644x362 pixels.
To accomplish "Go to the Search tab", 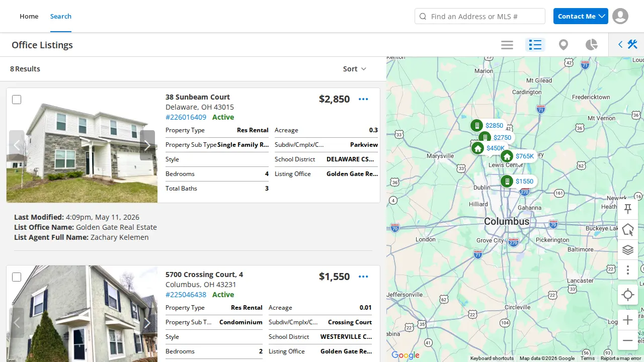I will tap(61, 16).
